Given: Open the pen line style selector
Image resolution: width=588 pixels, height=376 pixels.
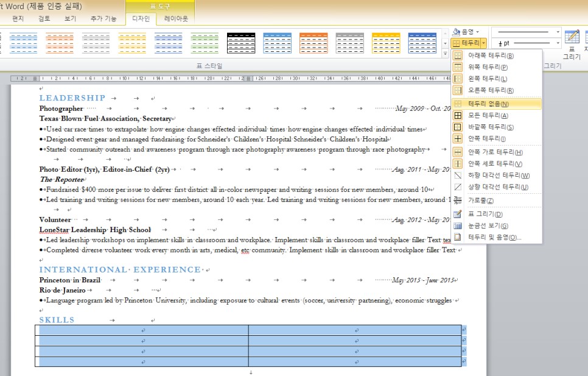Looking at the screenshot, I should (x=525, y=31).
